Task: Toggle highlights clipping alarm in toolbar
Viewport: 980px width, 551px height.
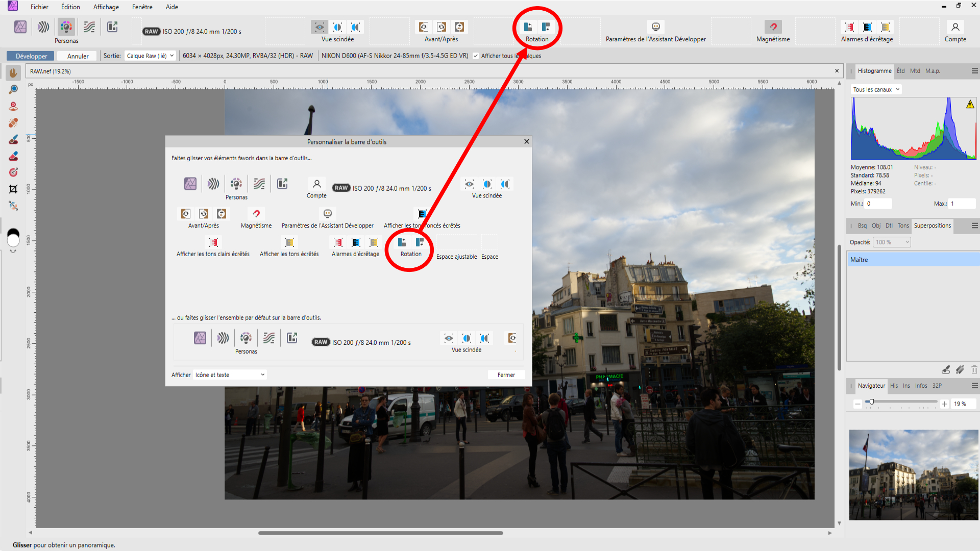Action: pos(849,27)
